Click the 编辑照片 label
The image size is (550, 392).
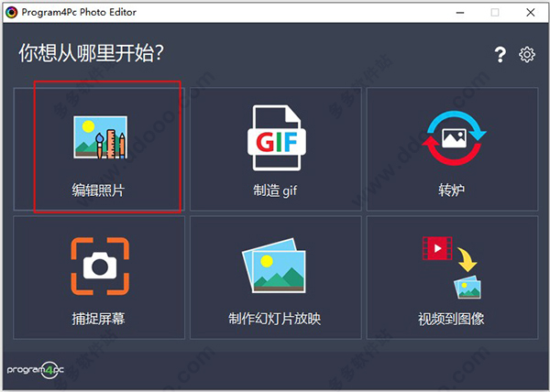[x=98, y=191]
